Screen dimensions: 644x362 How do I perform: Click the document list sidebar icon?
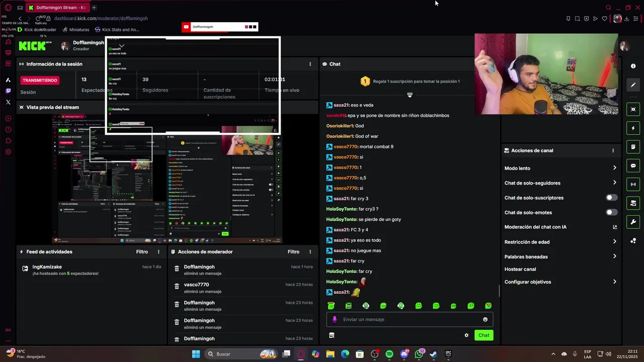click(x=633, y=147)
